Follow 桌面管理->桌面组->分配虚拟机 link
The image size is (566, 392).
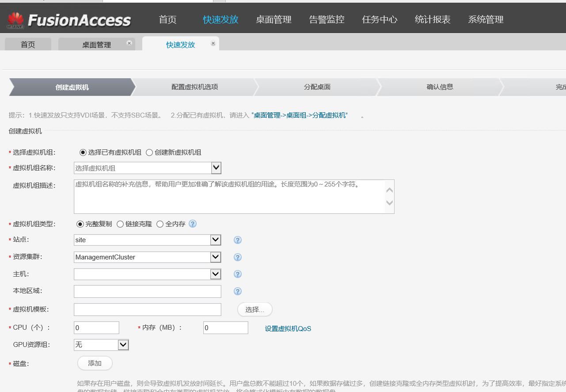[x=300, y=115]
